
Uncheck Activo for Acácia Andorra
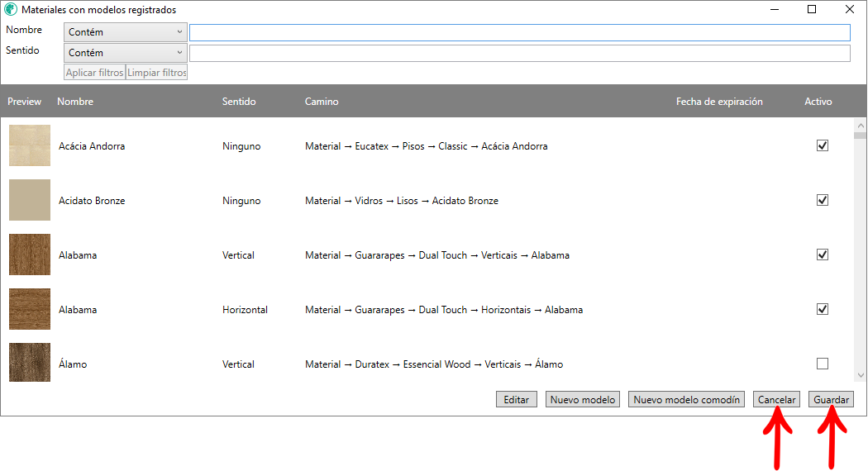tap(822, 145)
